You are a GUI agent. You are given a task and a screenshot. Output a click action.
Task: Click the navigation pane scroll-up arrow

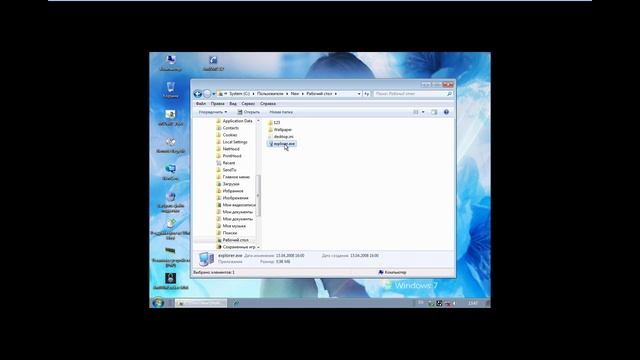258,121
